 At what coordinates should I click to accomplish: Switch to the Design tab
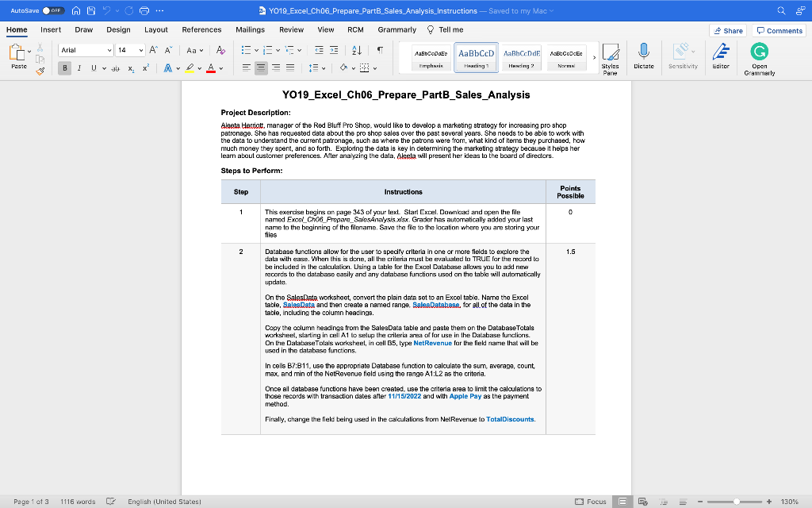(x=119, y=30)
